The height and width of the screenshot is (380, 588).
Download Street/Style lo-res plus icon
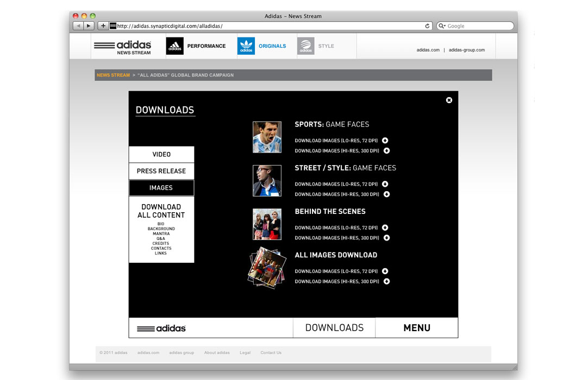point(385,184)
